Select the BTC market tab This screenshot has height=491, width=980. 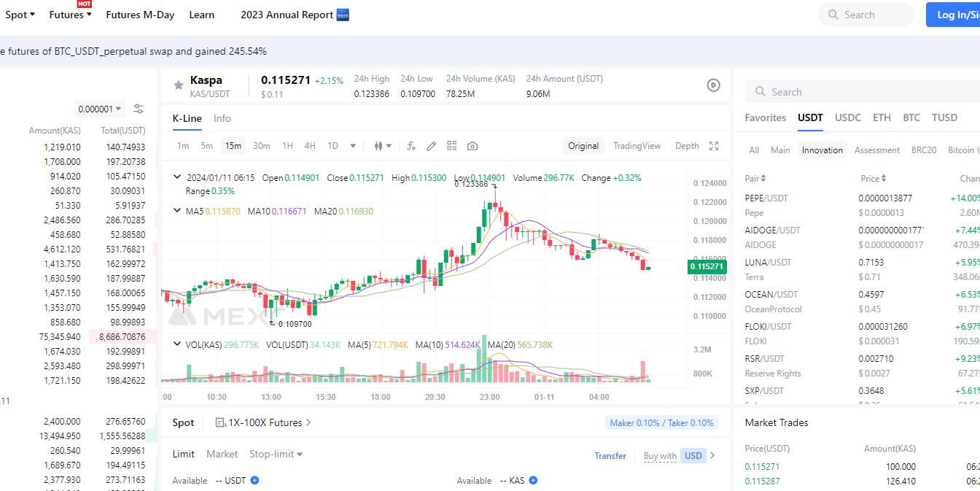pos(911,117)
